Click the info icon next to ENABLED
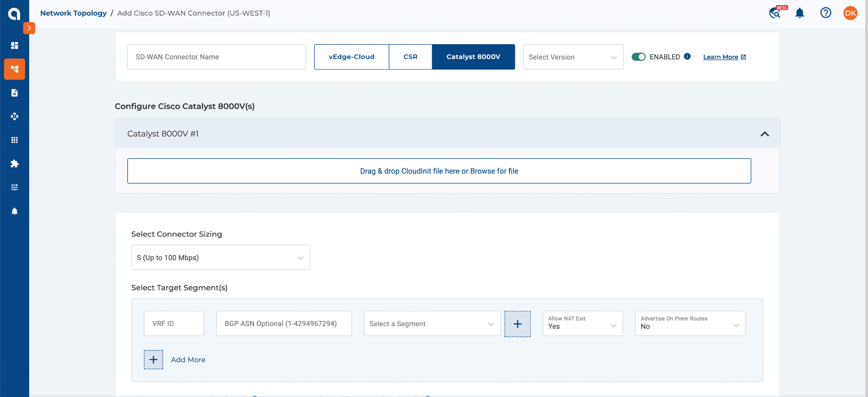The height and width of the screenshot is (397, 868). [687, 56]
